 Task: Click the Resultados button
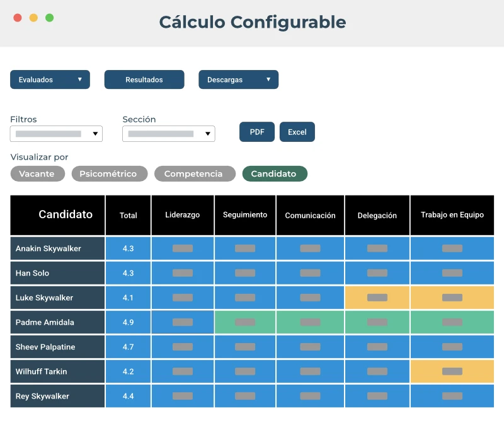click(144, 79)
